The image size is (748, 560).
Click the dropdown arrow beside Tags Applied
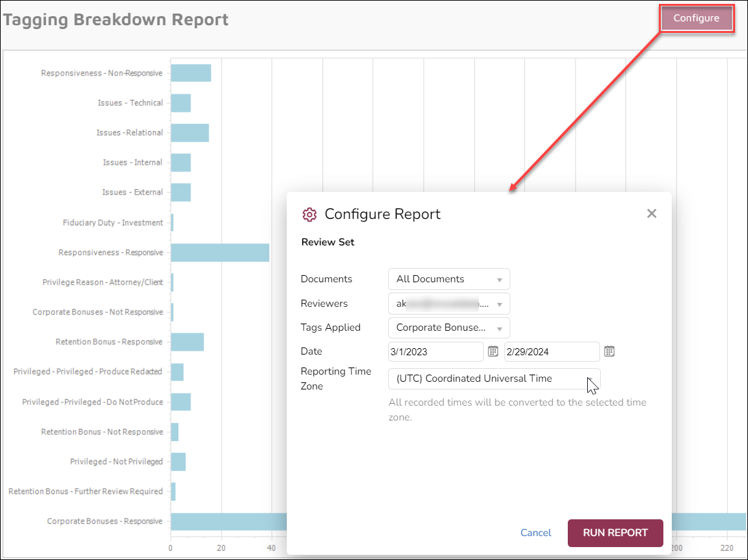point(499,327)
